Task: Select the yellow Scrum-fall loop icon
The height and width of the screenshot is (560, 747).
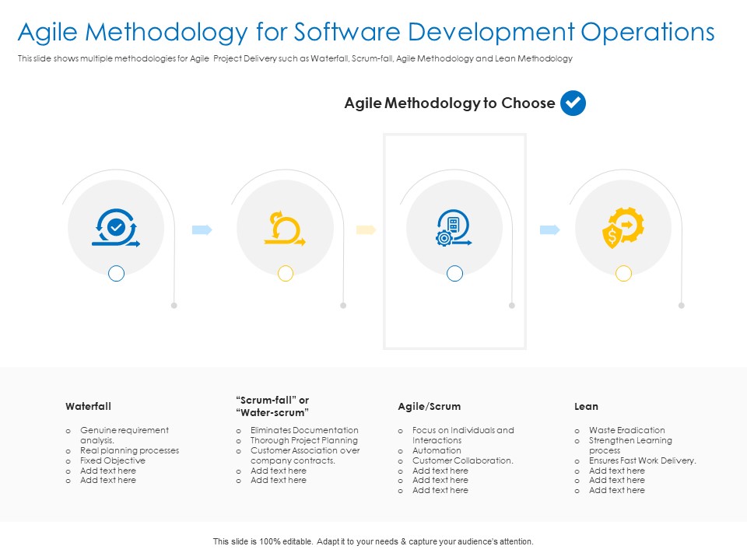Action: tap(285, 228)
